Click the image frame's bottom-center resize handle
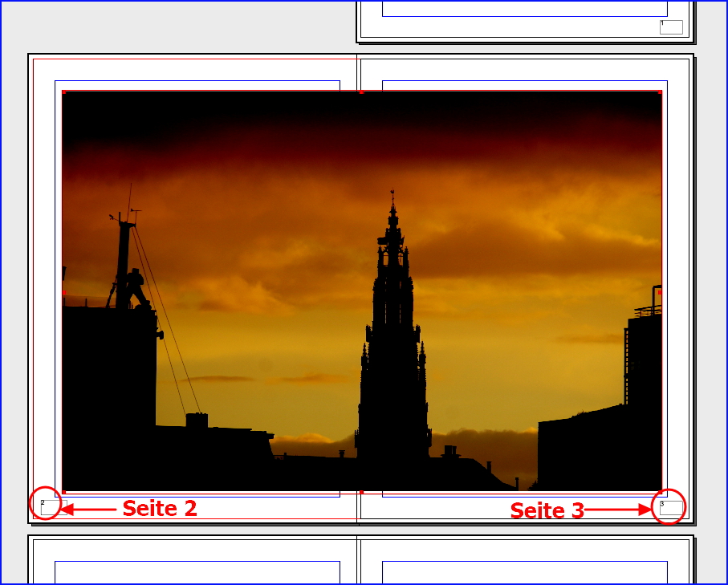The width and height of the screenshot is (728, 585). point(361,491)
